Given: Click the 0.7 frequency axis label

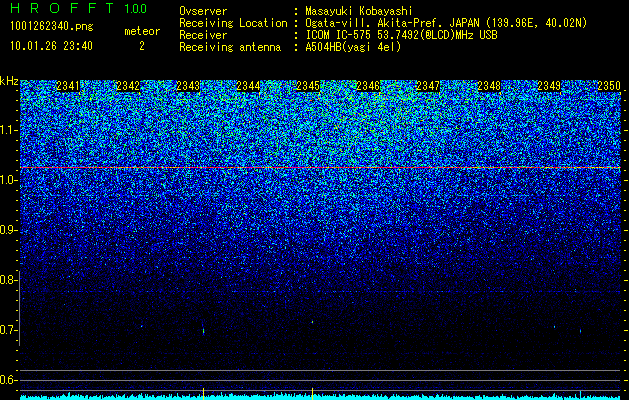Looking at the screenshot, I should pos(7,330).
